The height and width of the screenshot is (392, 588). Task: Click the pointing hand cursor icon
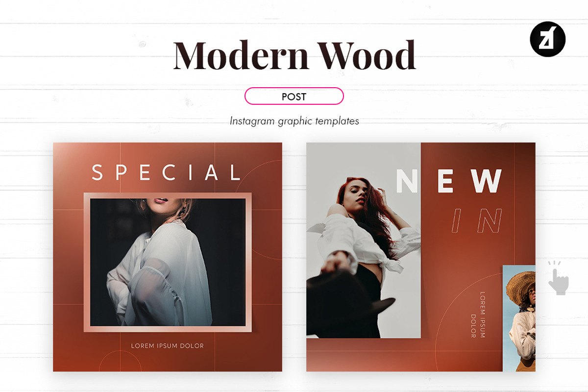coord(558,278)
